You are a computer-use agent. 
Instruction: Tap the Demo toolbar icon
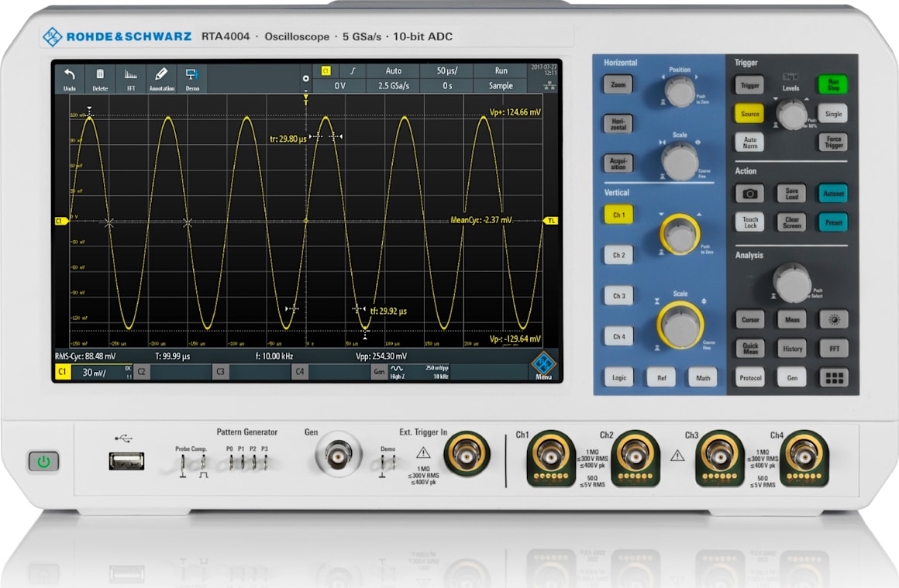(x=192, y=74)
